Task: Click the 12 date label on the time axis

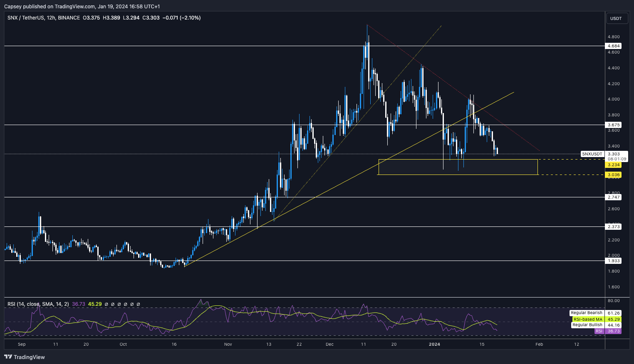Action: (577, 344)
